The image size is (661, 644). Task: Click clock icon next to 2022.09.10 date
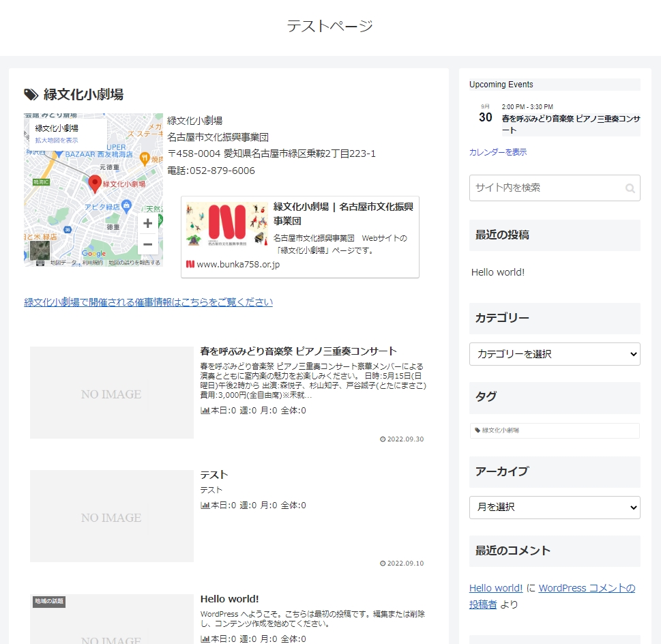(383, 563)
